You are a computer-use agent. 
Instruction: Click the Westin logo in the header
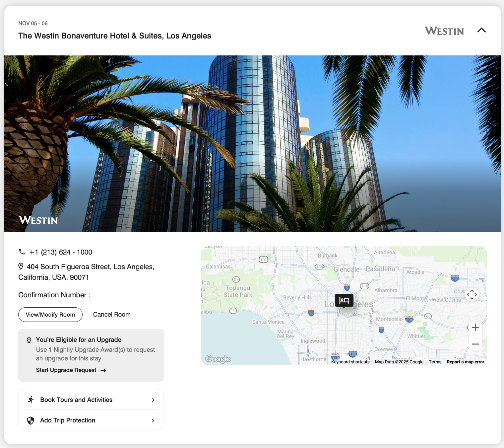click(444, 31)
